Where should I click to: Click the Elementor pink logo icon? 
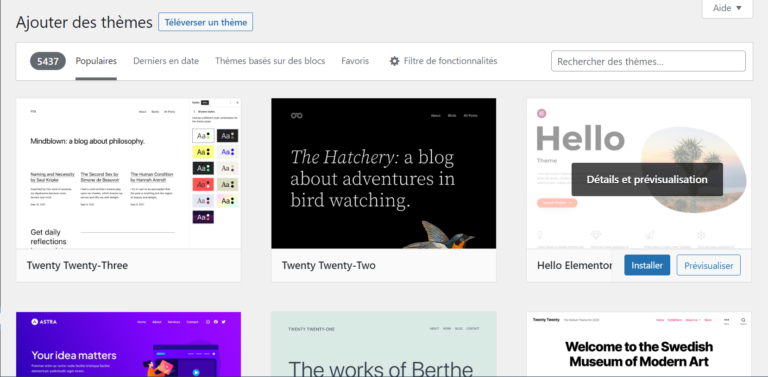(542, 114)
